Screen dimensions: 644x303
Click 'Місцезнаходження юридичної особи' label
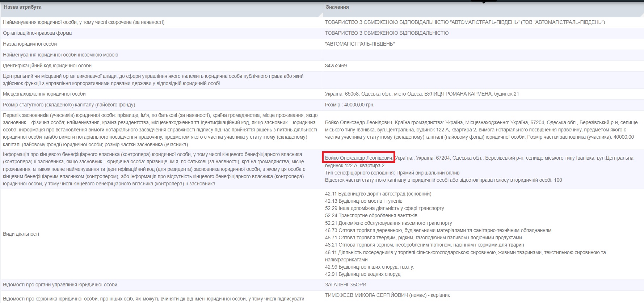coord(44,94)
